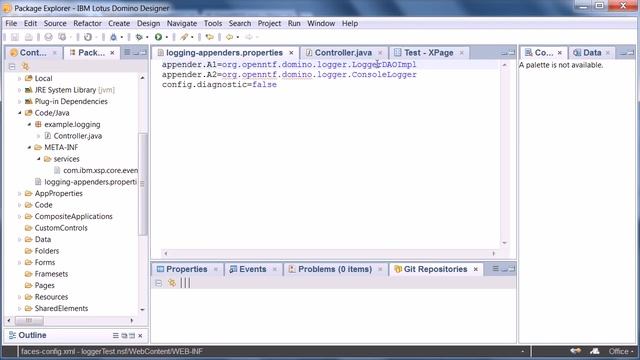Maximize the bottom Git Repositories pane
Screen dimensions: 640x360
coord(512,269)
